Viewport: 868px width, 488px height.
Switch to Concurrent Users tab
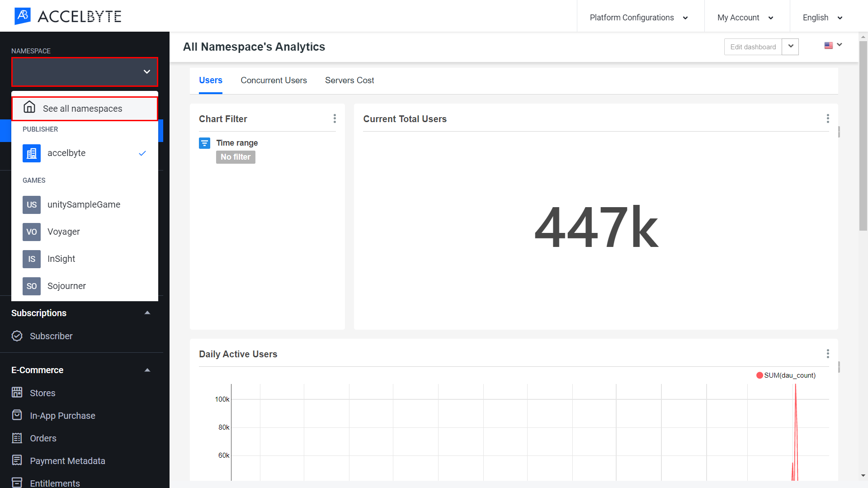pyautogui.click(x=274, y=81)
